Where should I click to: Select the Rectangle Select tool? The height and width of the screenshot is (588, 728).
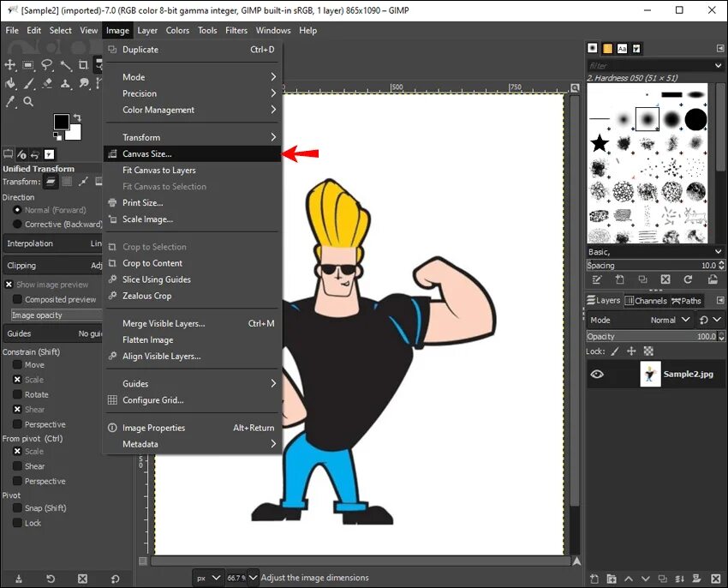(28, 65)
